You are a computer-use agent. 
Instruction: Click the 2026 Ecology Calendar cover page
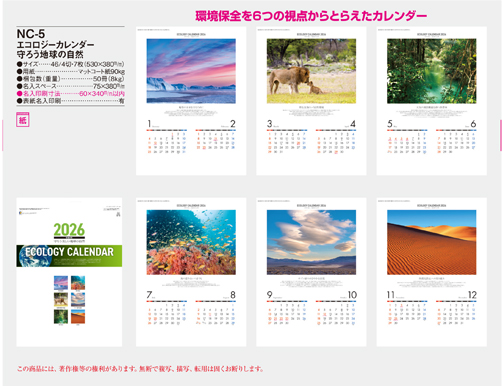69,272
